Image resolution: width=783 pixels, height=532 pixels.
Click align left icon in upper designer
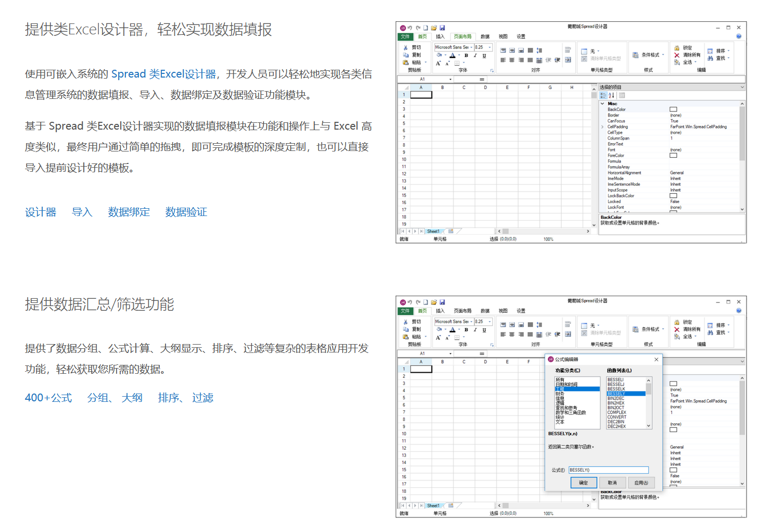click(503, 60)
